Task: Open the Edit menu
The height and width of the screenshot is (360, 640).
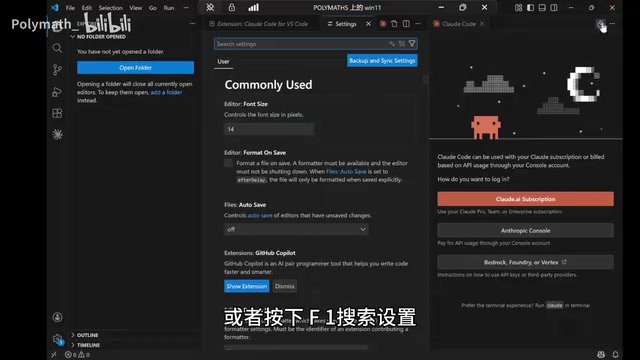Action: 87,8
